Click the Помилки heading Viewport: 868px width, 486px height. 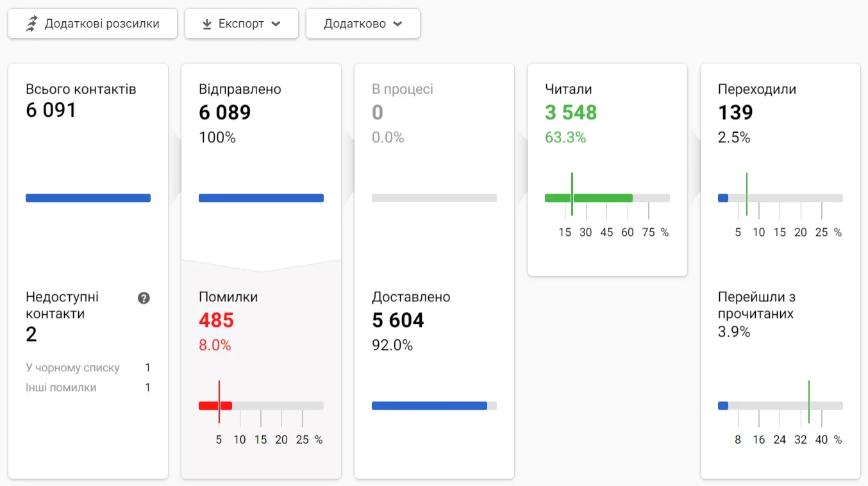click(228, 297)
